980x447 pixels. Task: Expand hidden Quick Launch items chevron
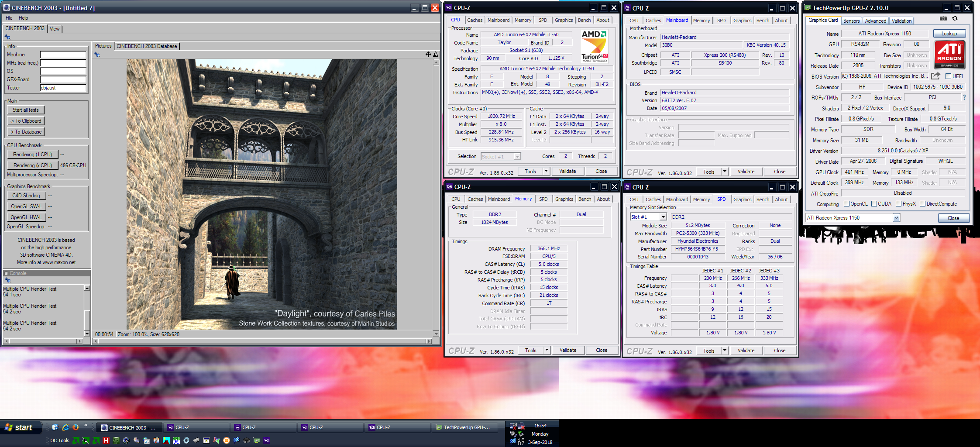(x=86, y=425)
